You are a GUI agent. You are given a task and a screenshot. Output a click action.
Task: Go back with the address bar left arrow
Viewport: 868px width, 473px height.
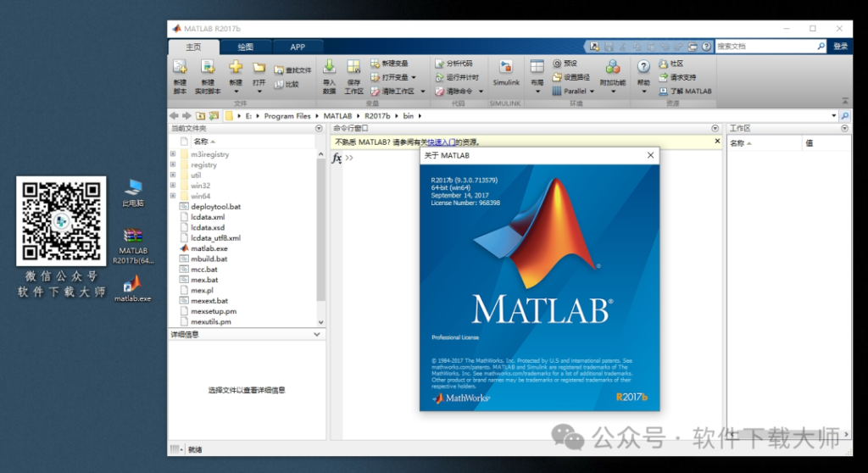[x=175, y=116]
